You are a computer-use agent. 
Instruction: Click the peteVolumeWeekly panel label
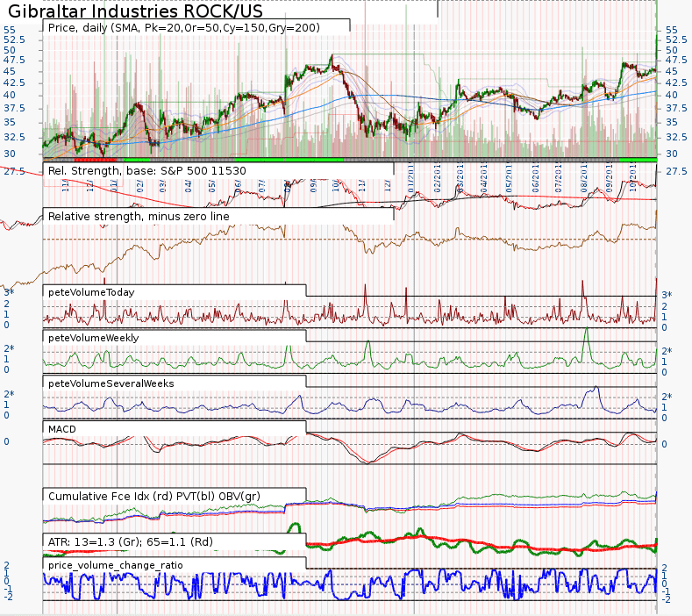pos(94,338)
